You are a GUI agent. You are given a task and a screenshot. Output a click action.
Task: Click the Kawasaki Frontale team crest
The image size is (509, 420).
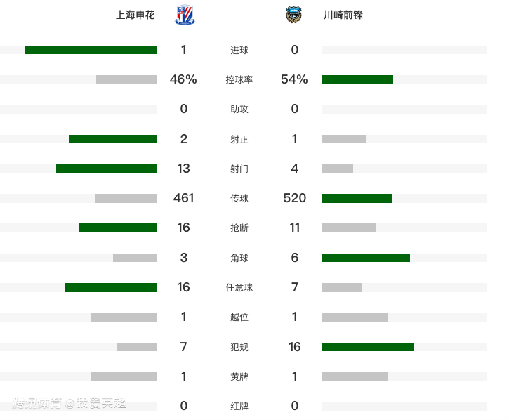pyautogui.click(x=293, y=15)
